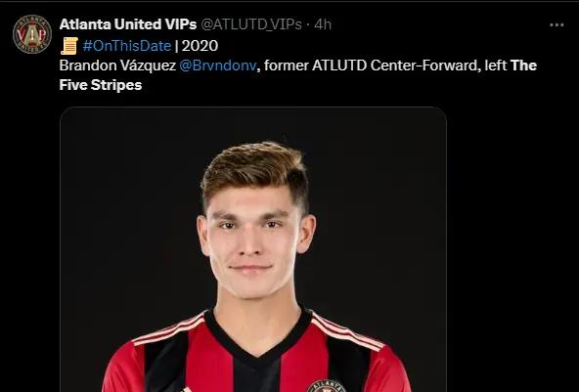Open the Atlanta United VIPs display name
This screenshot has height=392, width=579.
(128, 24)
